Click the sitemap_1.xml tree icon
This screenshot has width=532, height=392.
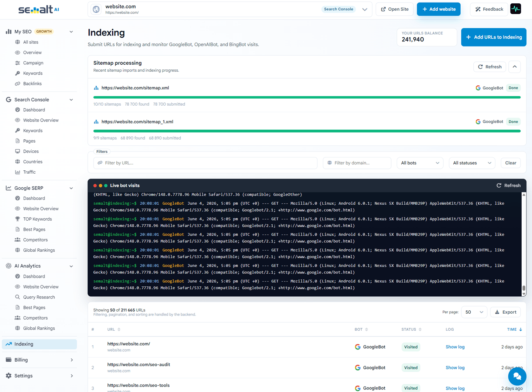click(96, 122)
